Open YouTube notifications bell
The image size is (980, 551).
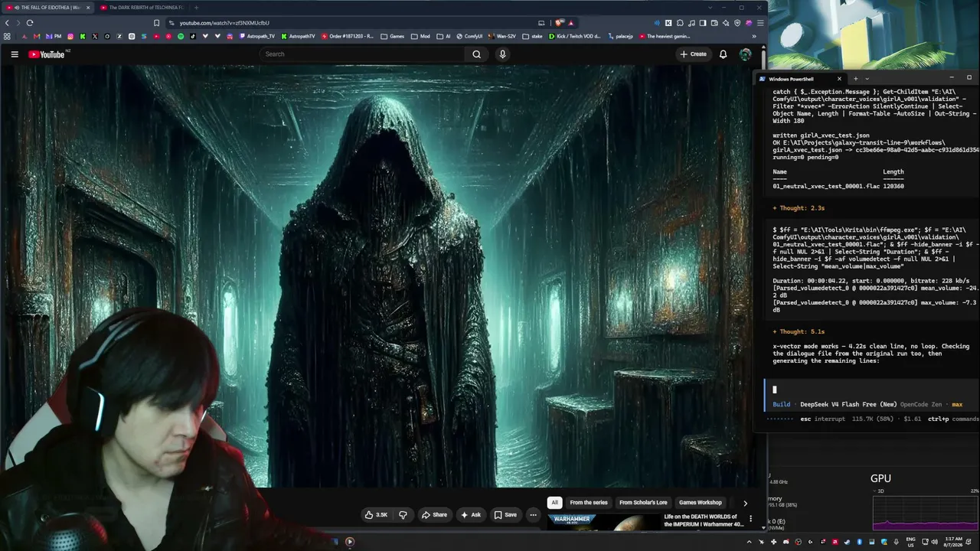(x=723, y=54)
